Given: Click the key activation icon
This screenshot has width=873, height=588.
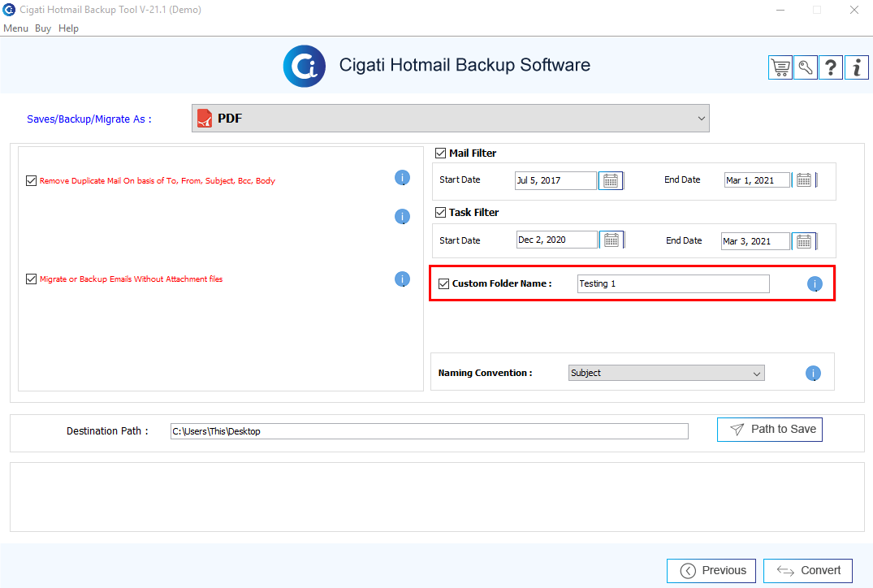Looking at the screenshot, I should [806, 68].
